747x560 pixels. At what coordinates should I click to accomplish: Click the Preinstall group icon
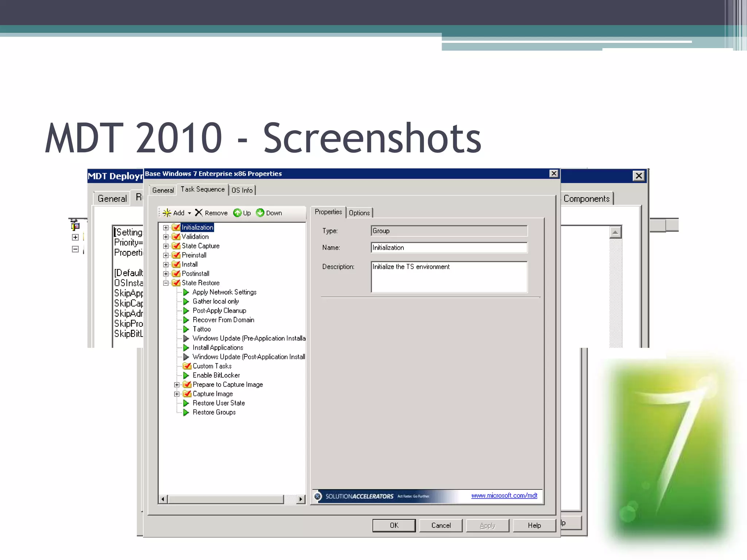[176, 255]
